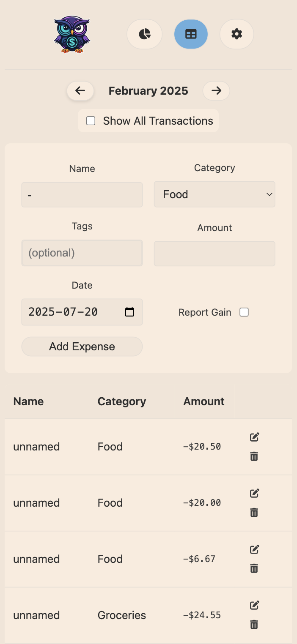Screen dimensions: 297x644
Task: Open the pie chart dashboard view
Action: tap(145, 34)
